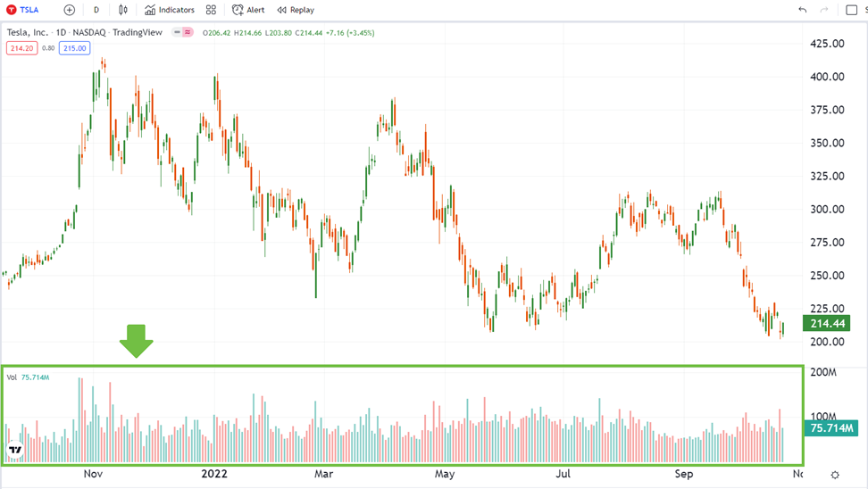Redo the last chart action
The image size is (868, 489).
(824, 10)
